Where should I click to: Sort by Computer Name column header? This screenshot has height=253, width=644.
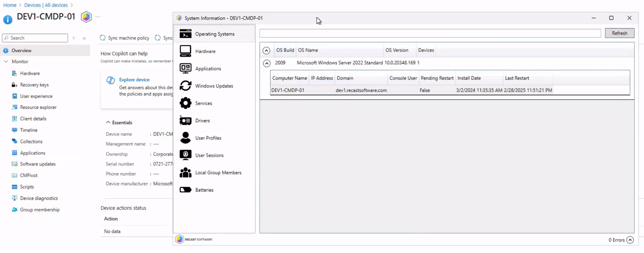point(290,78)
